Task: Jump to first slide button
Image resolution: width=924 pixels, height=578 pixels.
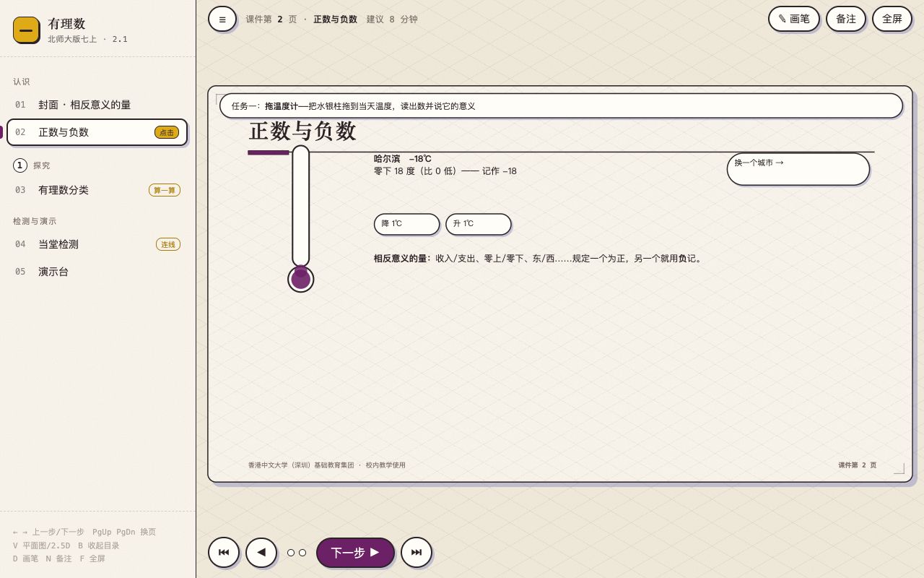Action: 224,553
